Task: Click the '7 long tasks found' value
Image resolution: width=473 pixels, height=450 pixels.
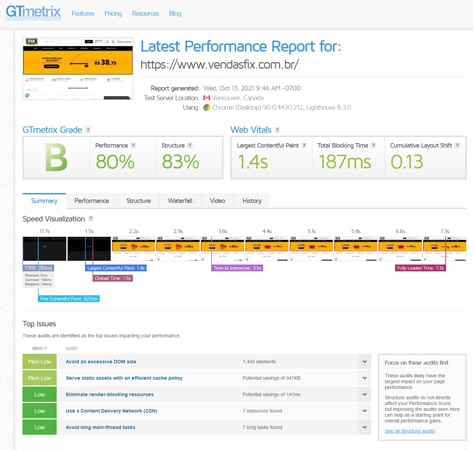Action: [x=262, y=427]
